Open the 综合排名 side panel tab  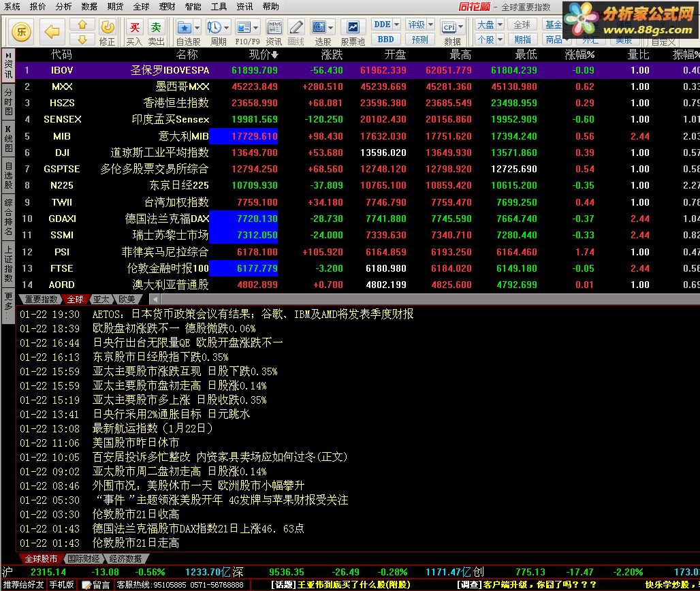point(8,217)
